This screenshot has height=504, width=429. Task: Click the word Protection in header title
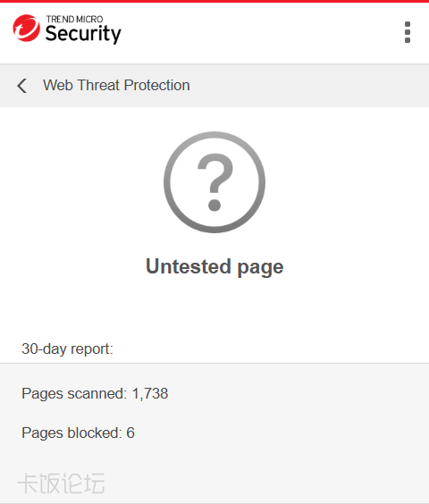(x=157, y=85)
